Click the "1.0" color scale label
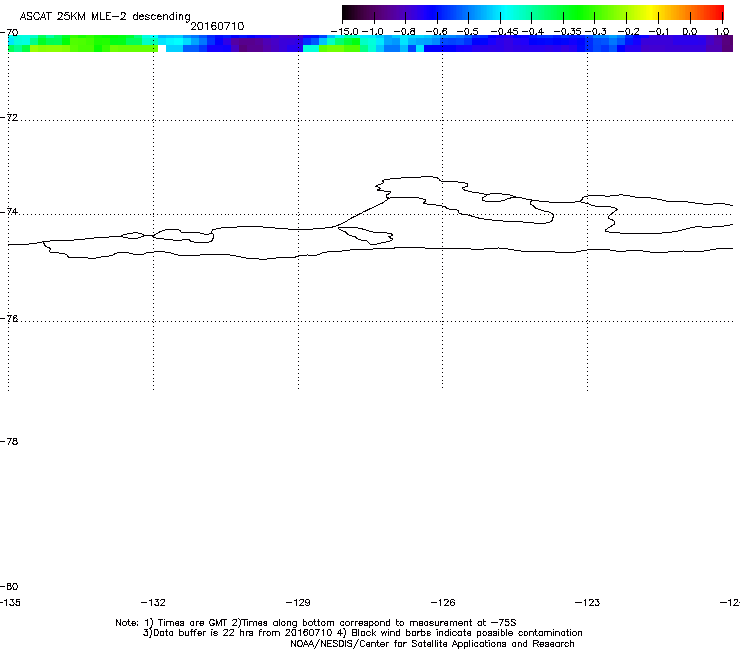 (722, 32)
